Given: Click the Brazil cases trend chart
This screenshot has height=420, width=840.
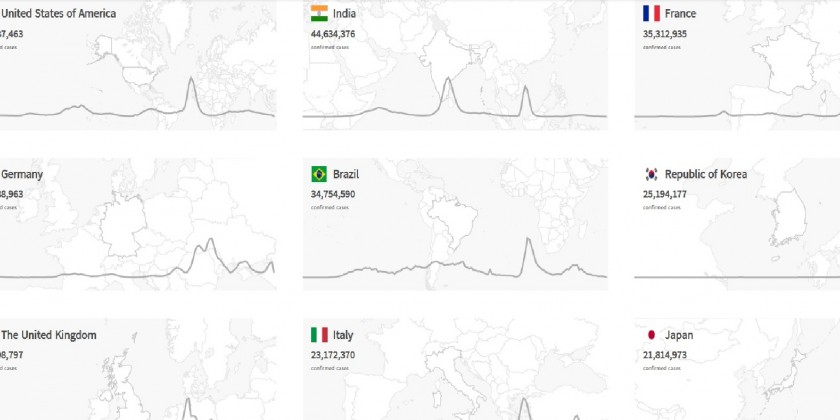Looking at the screenshot, I should coord(455,265).
